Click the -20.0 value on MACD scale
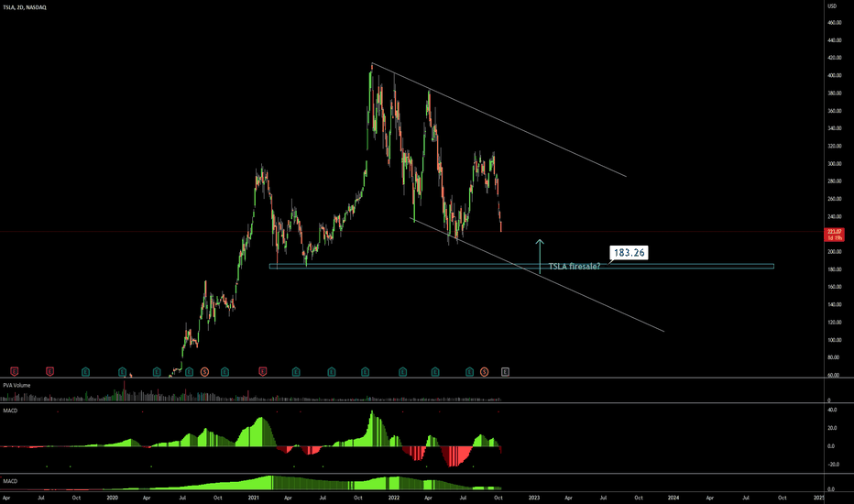 pos(832,465)
